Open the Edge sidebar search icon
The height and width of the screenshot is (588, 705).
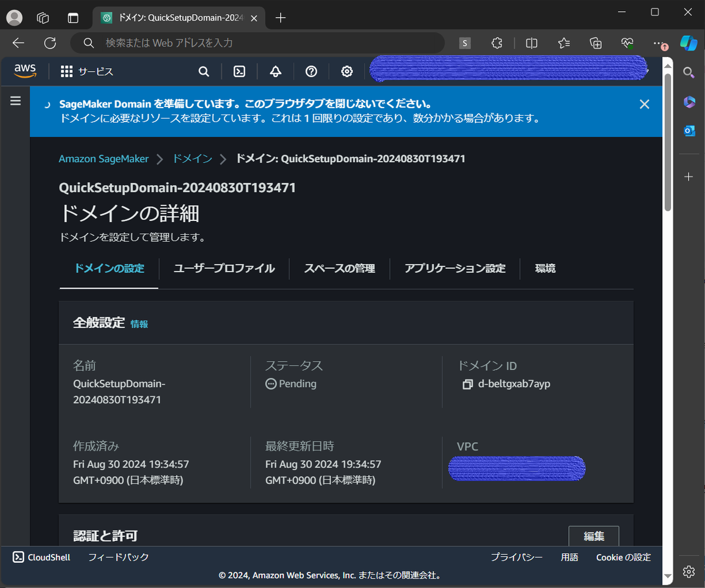click(689, 72)
